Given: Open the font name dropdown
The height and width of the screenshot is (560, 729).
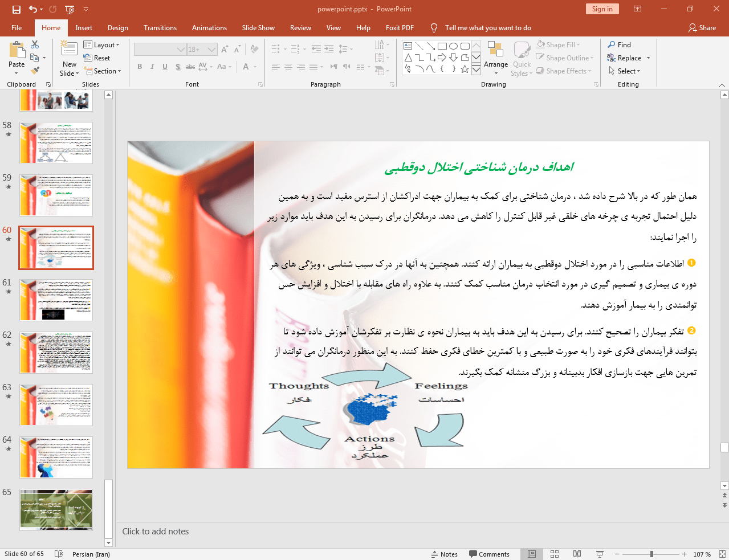Looking at the screenshot, I should [x=181, y=50].
